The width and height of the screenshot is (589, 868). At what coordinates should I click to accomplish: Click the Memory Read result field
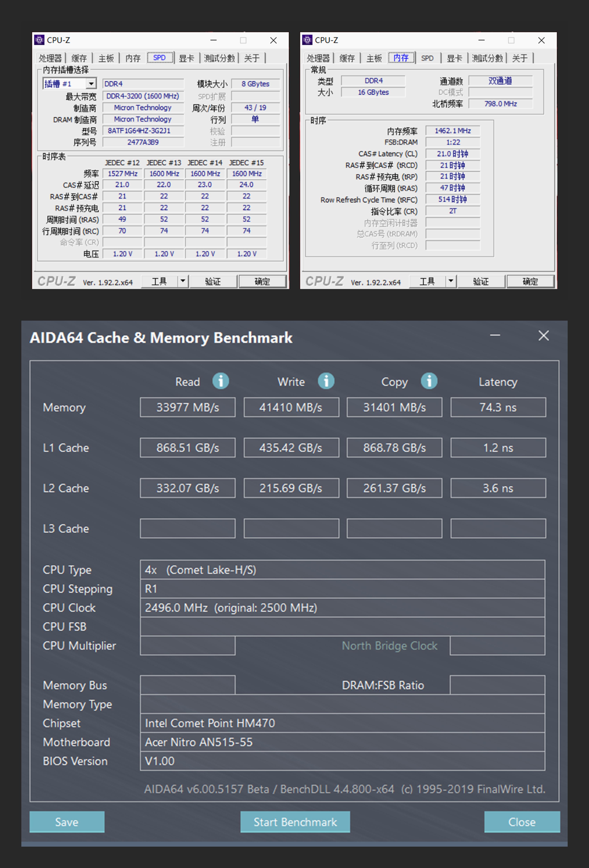(187, 407)
